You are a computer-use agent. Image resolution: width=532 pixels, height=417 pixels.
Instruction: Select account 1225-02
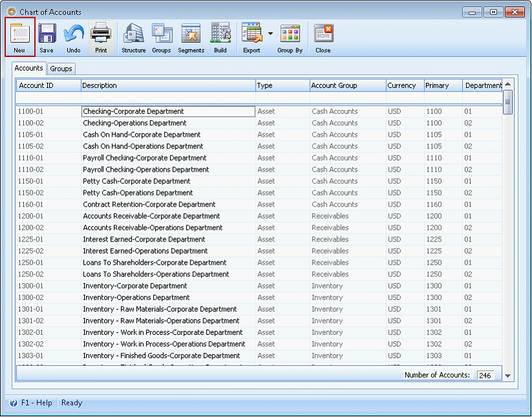pos(31,251)
